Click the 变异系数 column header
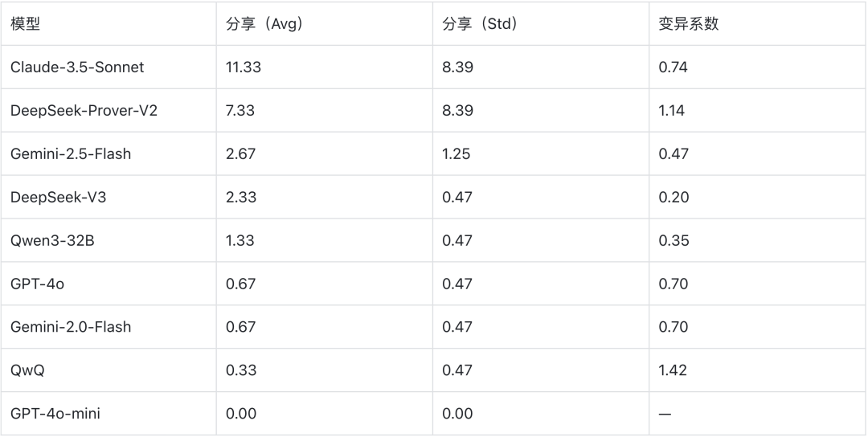This screenshot has width=868, height=437. pyautogui.click(x=689, y=24)
